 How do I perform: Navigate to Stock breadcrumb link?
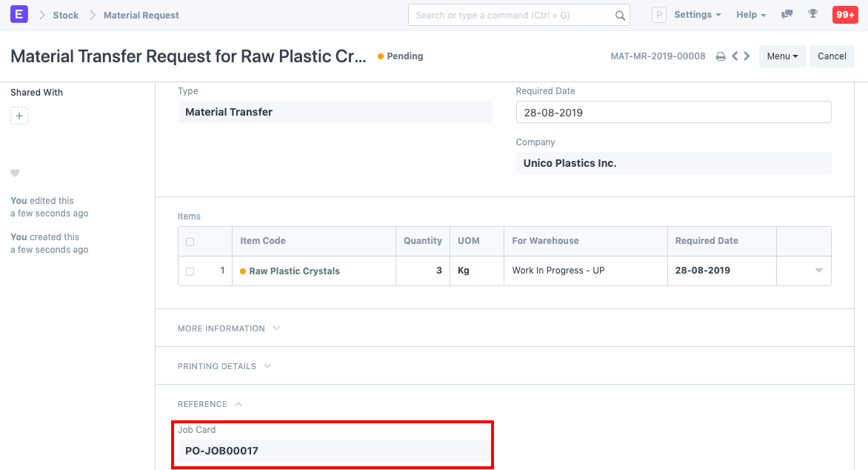click(65, 15)
